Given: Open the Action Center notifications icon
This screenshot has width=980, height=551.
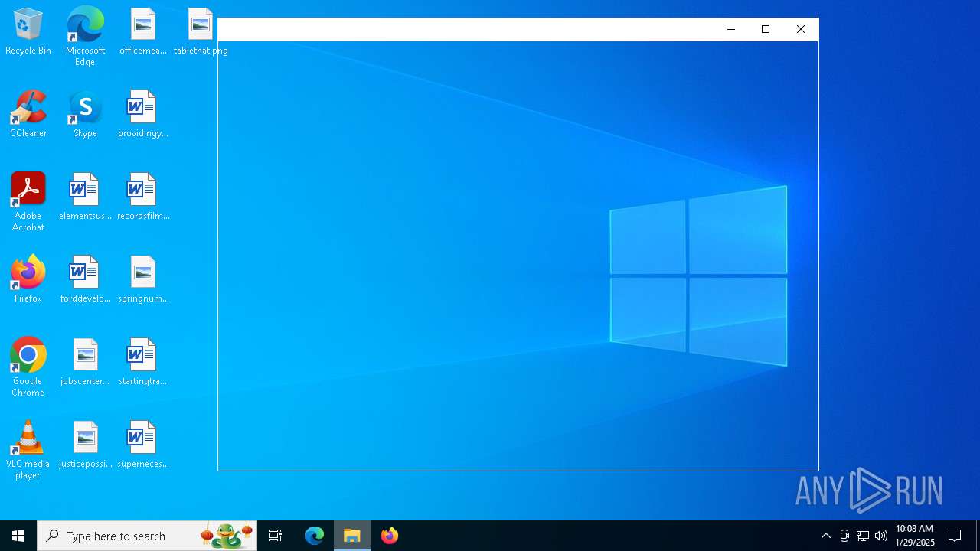Looking at the screenshot, I should pyautogui.click(x=955, y=536).
